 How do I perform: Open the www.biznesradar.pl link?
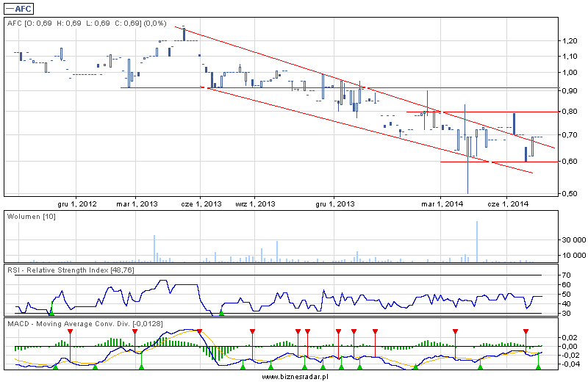pyautogui.click(x=294, y=376)
